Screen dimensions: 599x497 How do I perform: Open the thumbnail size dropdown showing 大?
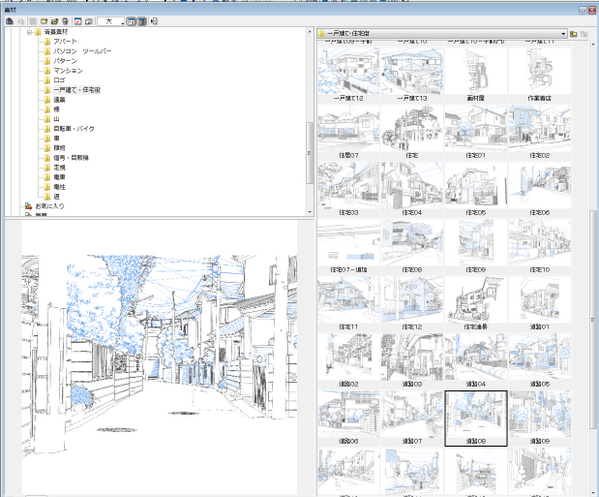coord(111,21)
